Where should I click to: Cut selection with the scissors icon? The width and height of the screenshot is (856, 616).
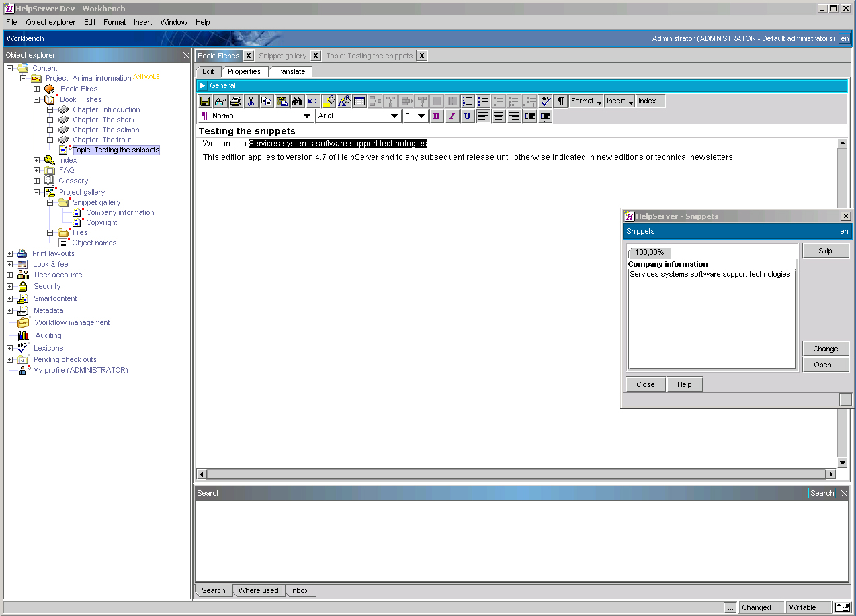(x=251, y=101)
